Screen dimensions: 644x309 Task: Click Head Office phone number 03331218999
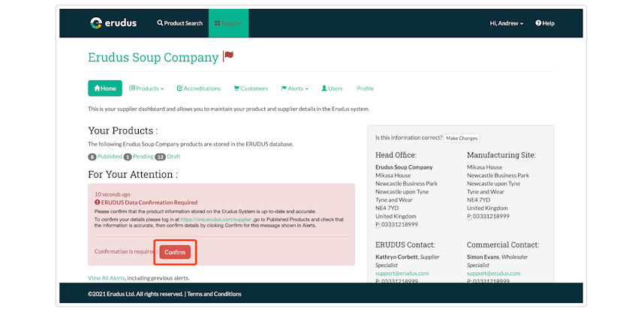tap(399, 224)
